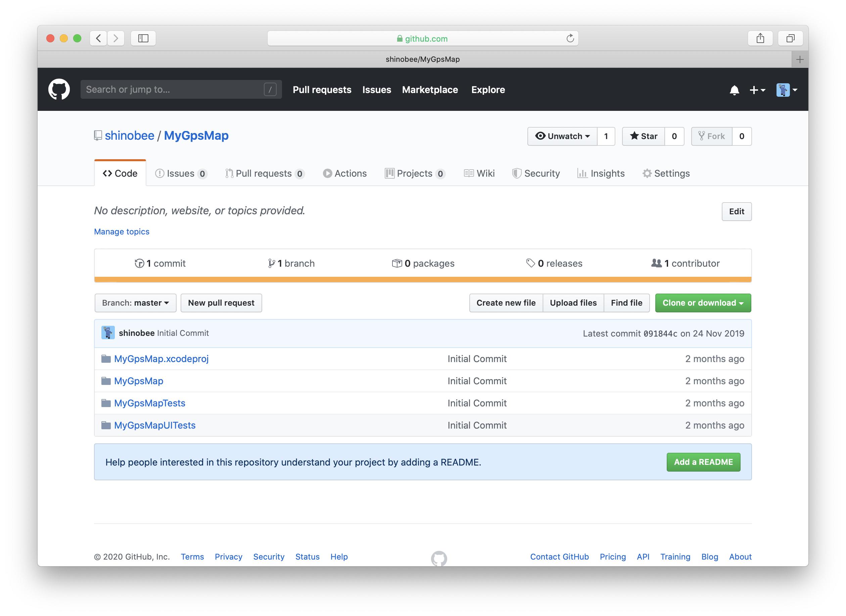Image resolution: width=846 pixels, height=616 pixels.
Task: Open the notifications bell
Action: (734, 90)
